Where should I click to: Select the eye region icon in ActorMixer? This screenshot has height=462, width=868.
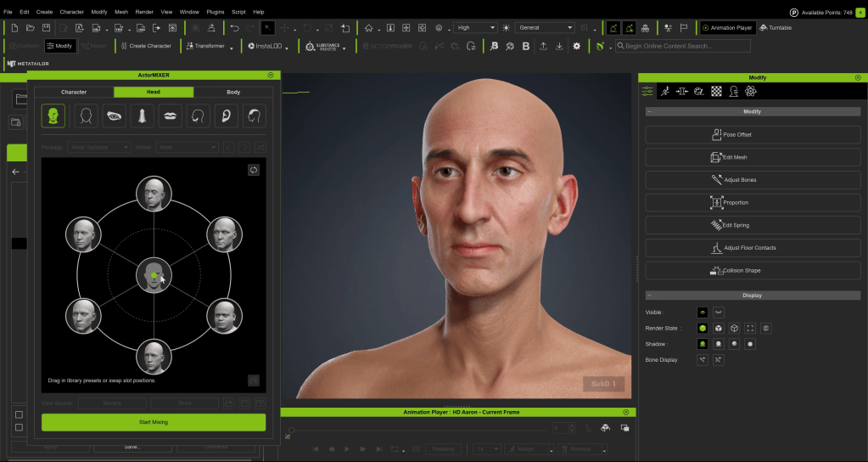point(114,115)
